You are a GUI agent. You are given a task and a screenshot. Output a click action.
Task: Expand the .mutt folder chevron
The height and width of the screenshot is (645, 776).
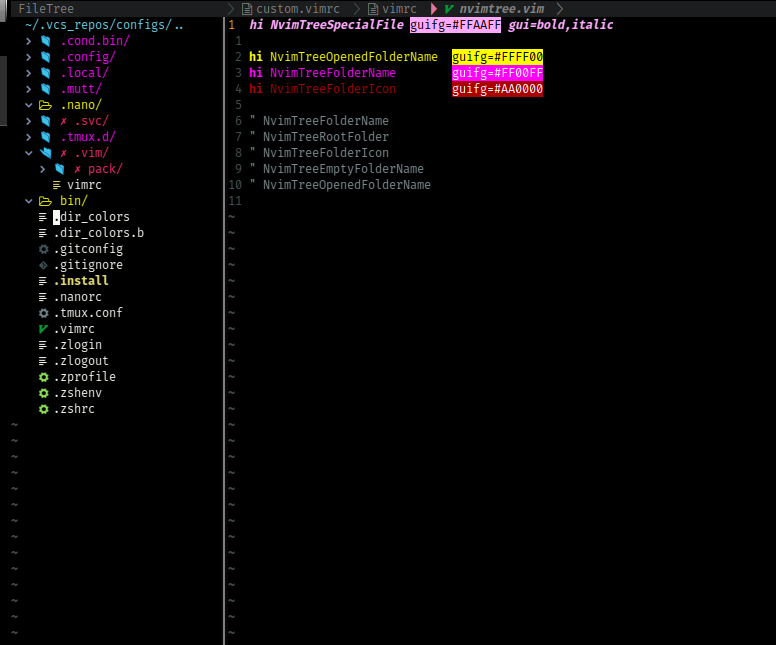point(29,89)
